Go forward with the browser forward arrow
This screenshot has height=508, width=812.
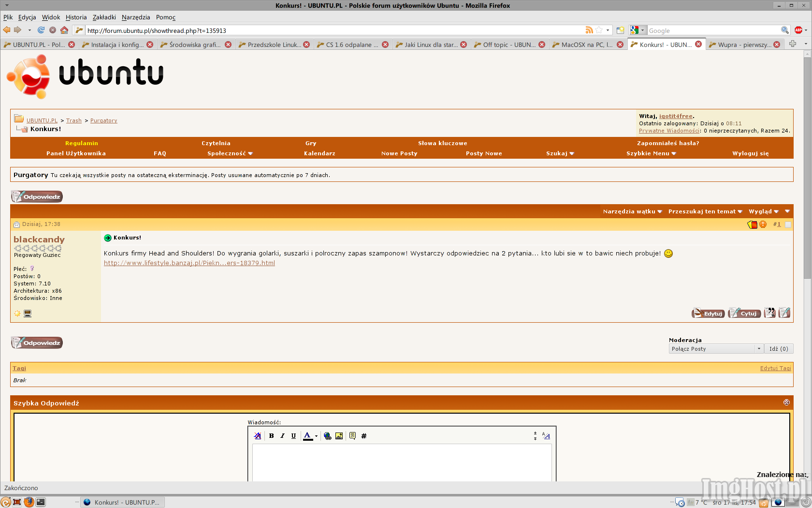pos(18,30)
